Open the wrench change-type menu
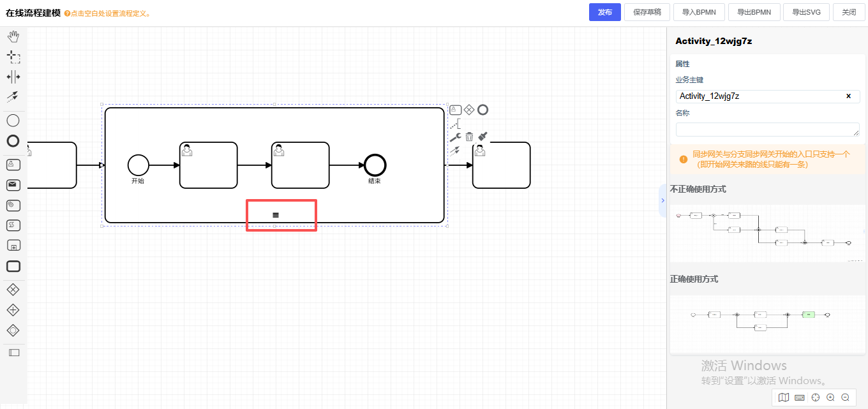 point(455,137)
